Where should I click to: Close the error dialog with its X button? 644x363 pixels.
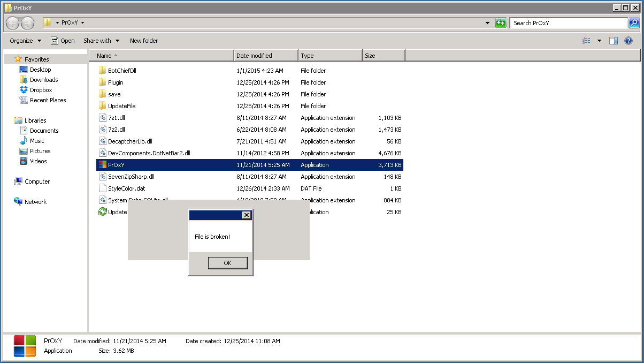coord(246,215)
